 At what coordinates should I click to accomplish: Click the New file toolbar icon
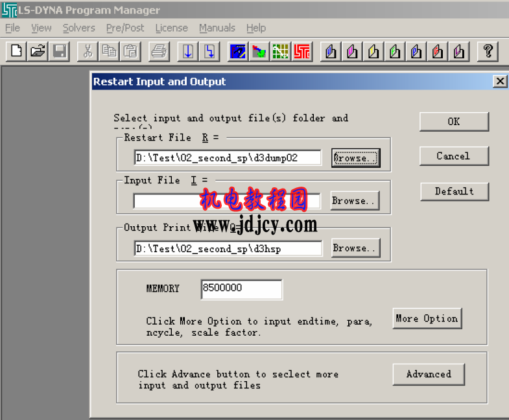coord(17,51)
